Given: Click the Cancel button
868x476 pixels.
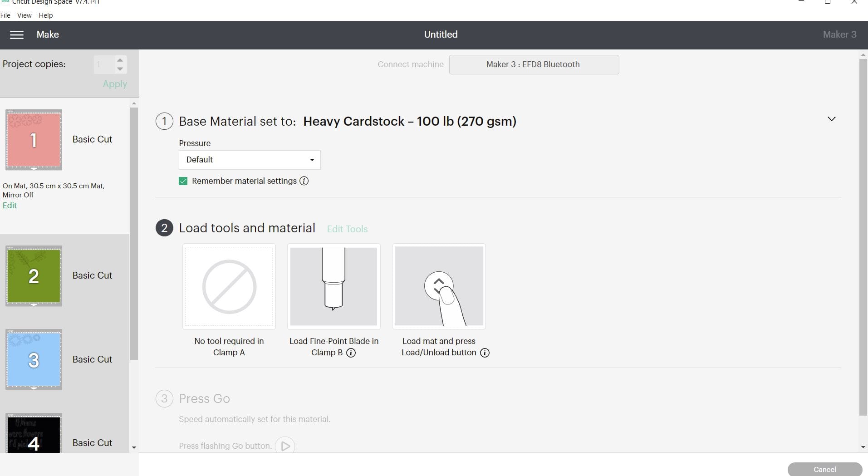Looking at the screenshot, I should (825, 470).
